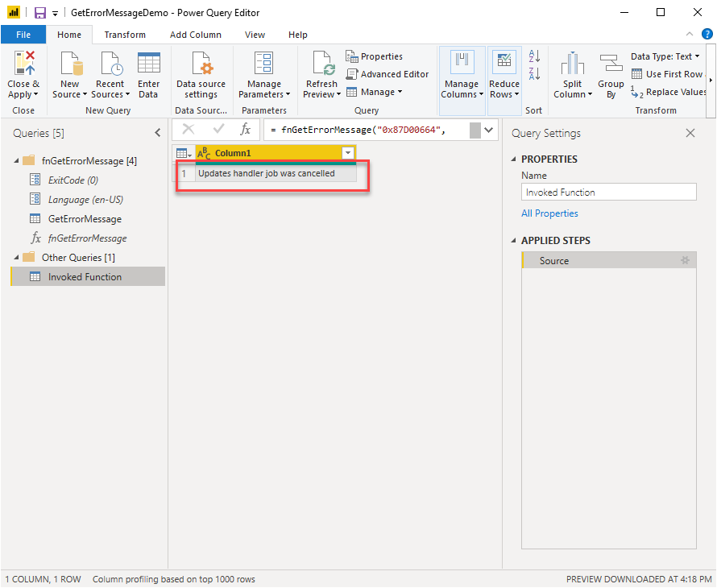Close the Query Settings pane

click(x=690, y=133)
